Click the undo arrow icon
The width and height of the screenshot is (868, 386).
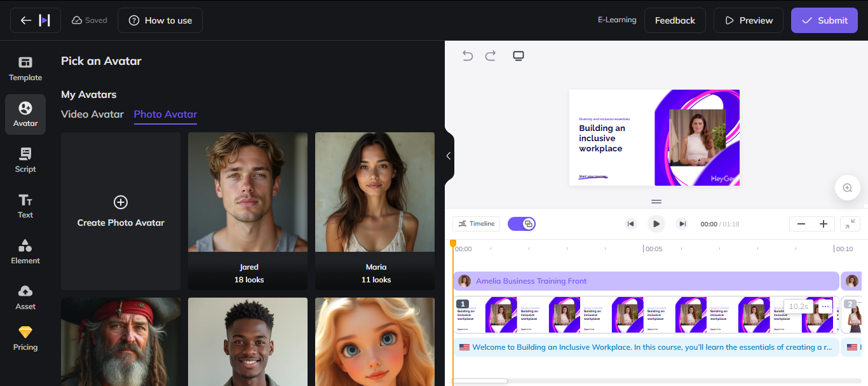click(468, 56)
